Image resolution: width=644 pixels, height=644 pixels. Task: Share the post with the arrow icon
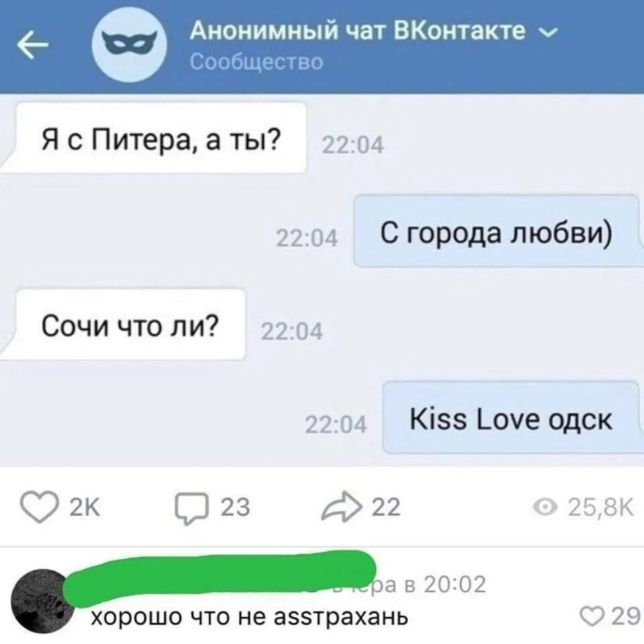pos(341,506)
